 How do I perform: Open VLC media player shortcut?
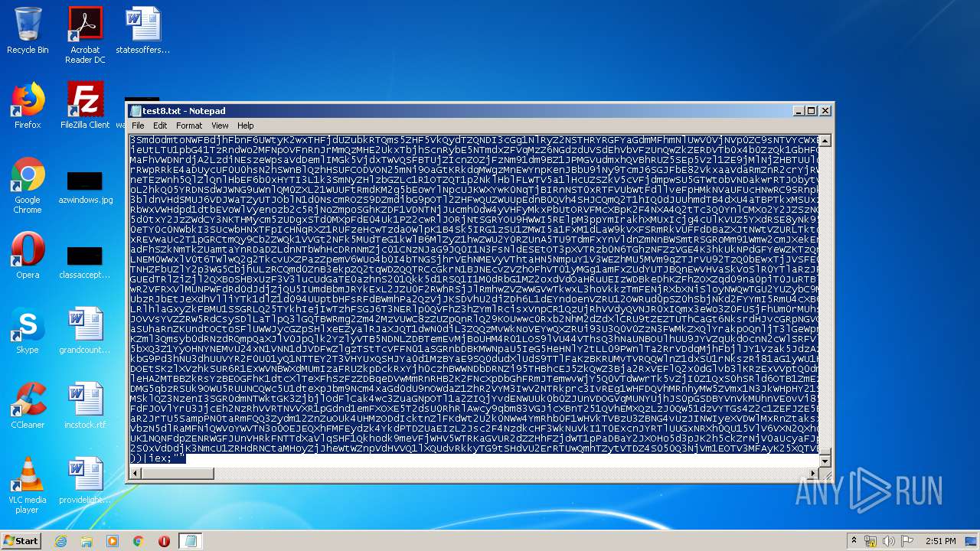pyautogui.click(x=28, y=485)
